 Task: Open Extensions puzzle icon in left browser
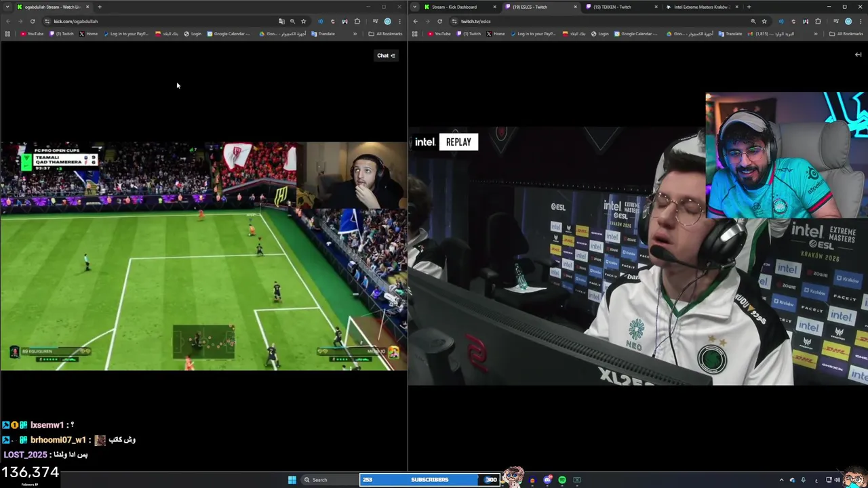click(357, 21)
